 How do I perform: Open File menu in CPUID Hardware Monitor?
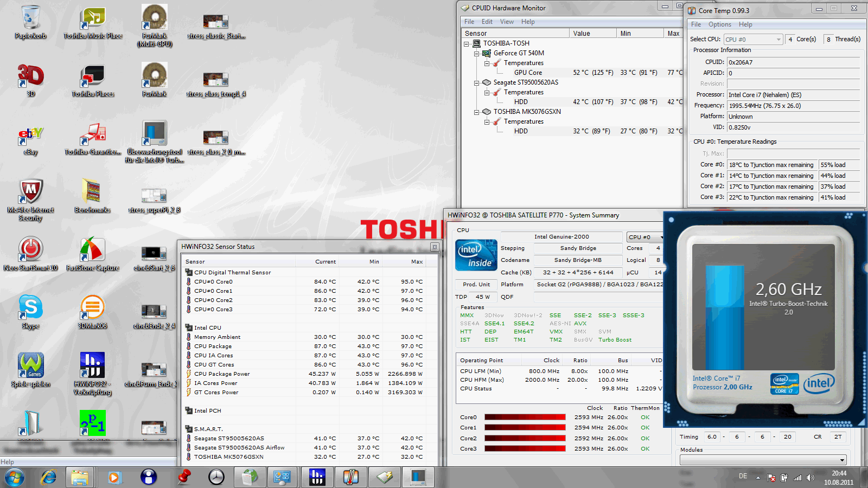pyautogui.click(x=469, y=22)
